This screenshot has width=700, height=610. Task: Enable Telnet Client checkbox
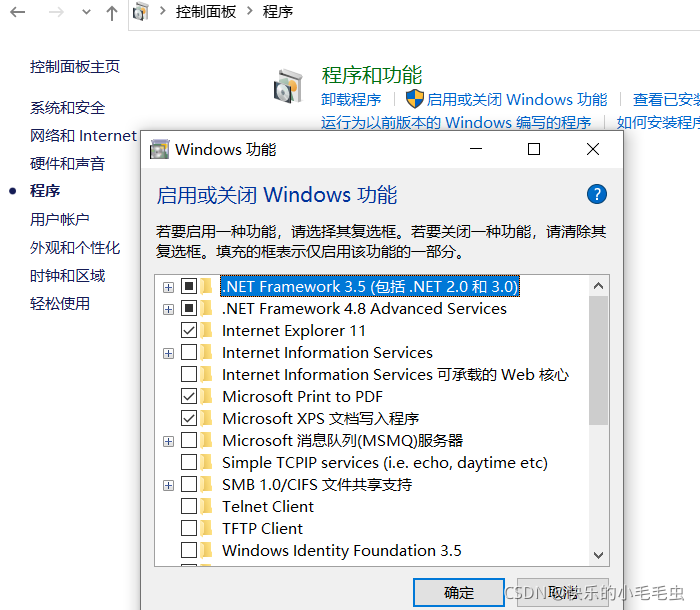[x=189, y=506]
